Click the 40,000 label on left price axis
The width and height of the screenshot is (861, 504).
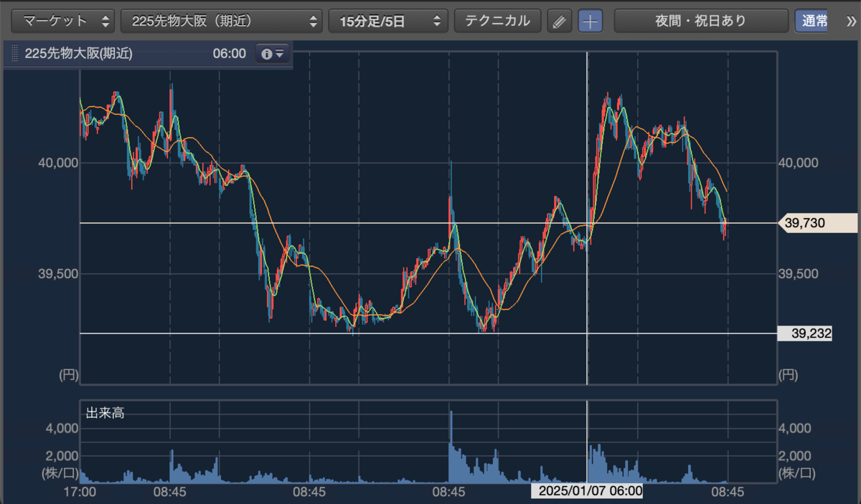(57, 163)
